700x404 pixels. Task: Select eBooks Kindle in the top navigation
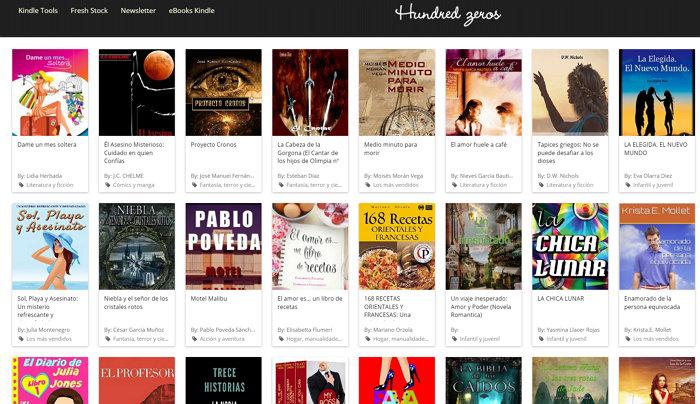click(192, 10)
